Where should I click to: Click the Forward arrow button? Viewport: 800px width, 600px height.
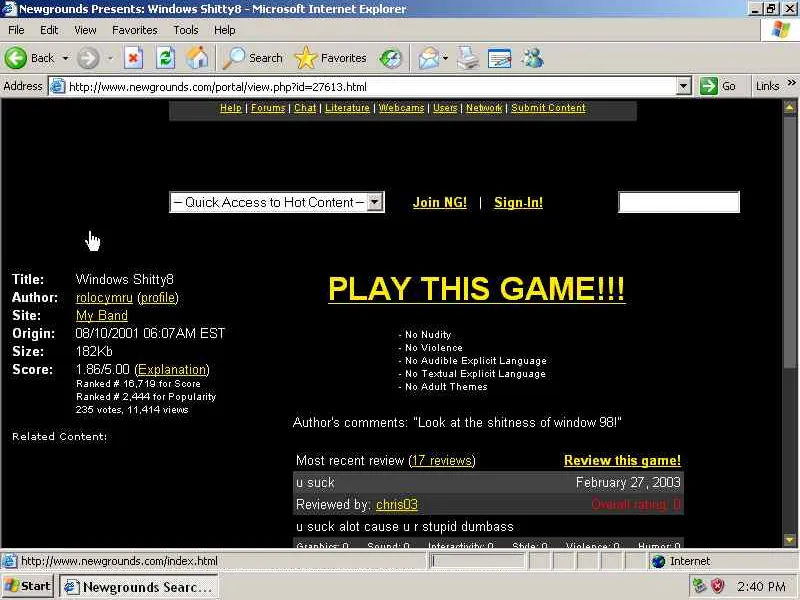pos(88,58)
